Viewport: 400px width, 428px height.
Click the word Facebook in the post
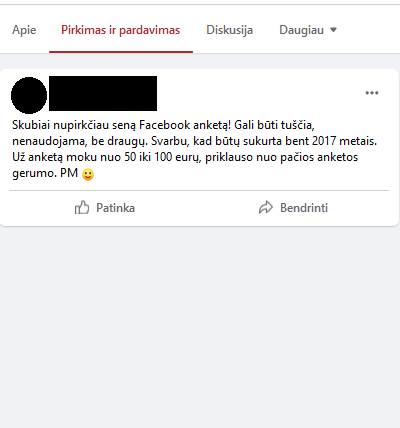pyautogui.click(x=164, y=125)
